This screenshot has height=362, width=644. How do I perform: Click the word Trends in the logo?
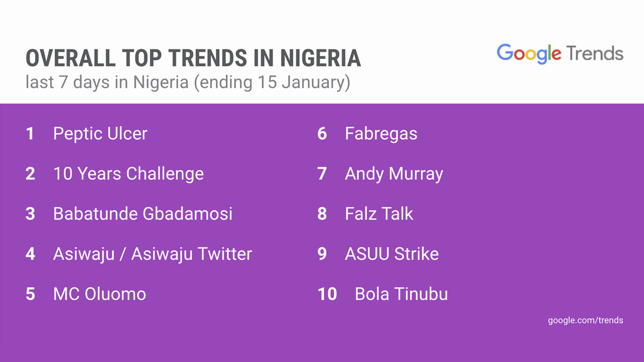point(595,53)
